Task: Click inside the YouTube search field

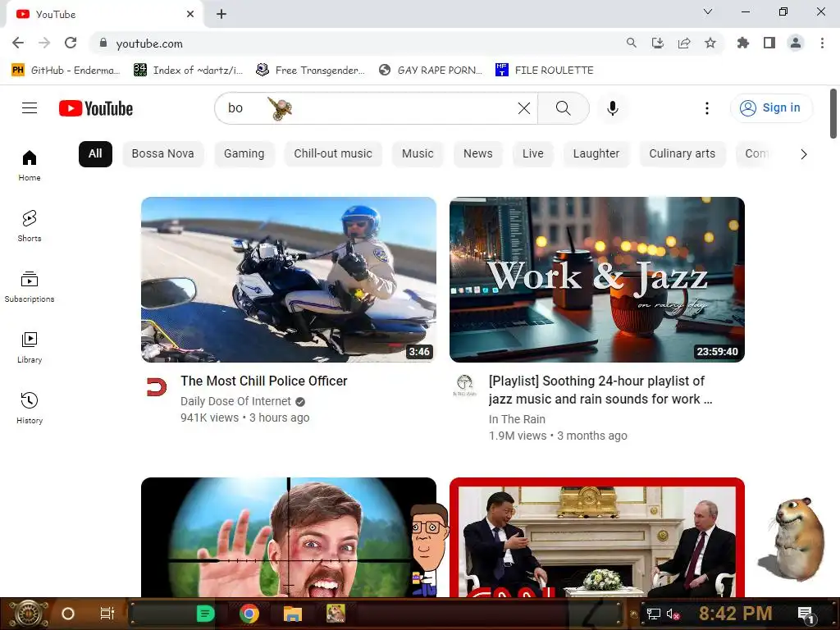Action: coord(375,108)
